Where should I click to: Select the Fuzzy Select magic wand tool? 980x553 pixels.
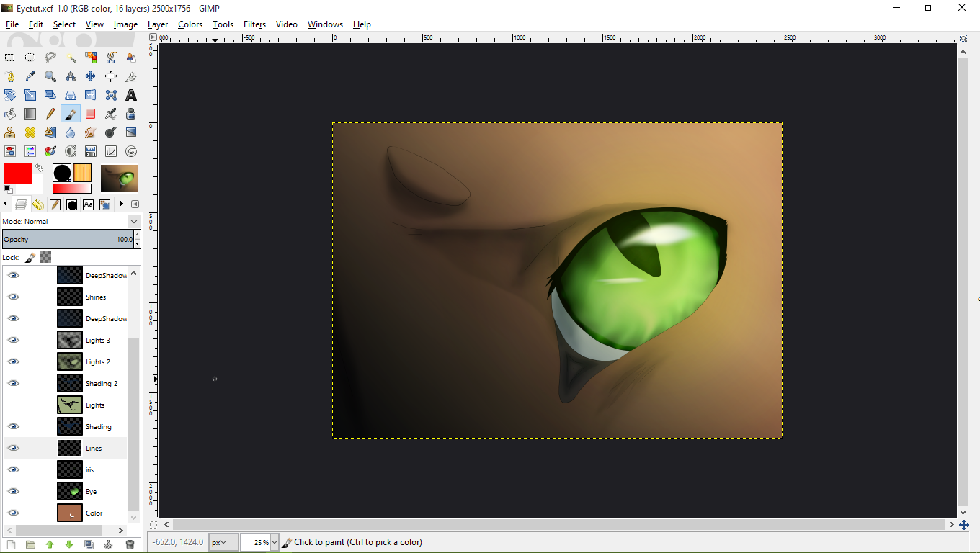point(71,58)
